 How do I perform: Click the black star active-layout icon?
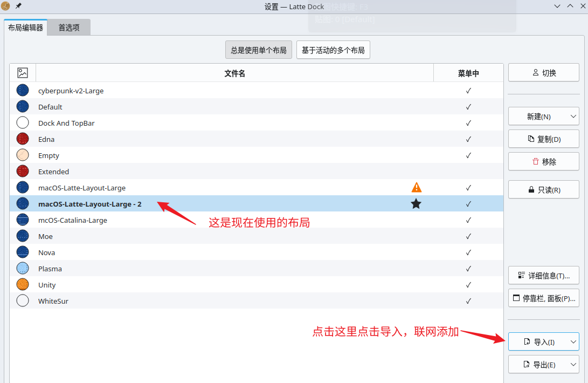(416, 204)
